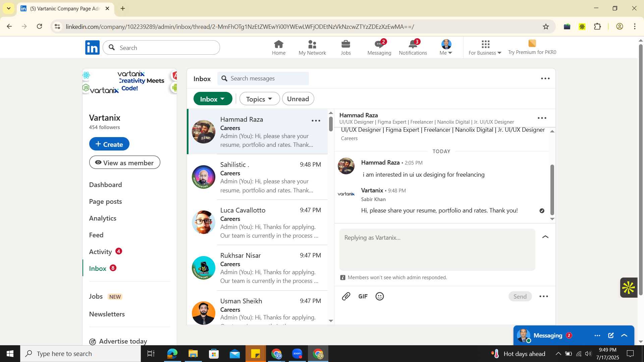
Task: Expand For Business menu
Action: click(485, 48)
